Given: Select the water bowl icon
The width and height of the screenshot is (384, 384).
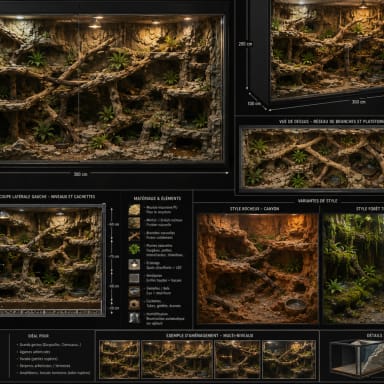Looking at the screenshot, I should (x=134, y=291).
